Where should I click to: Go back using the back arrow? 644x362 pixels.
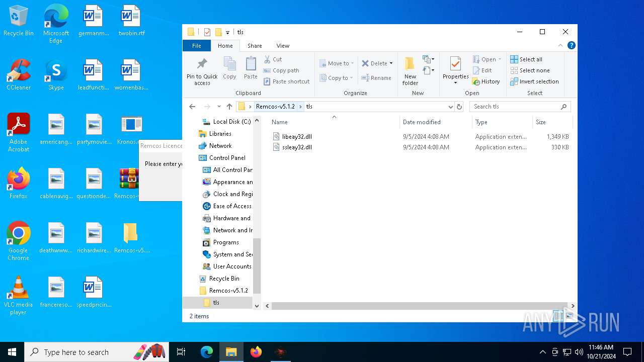click(192, 107)
